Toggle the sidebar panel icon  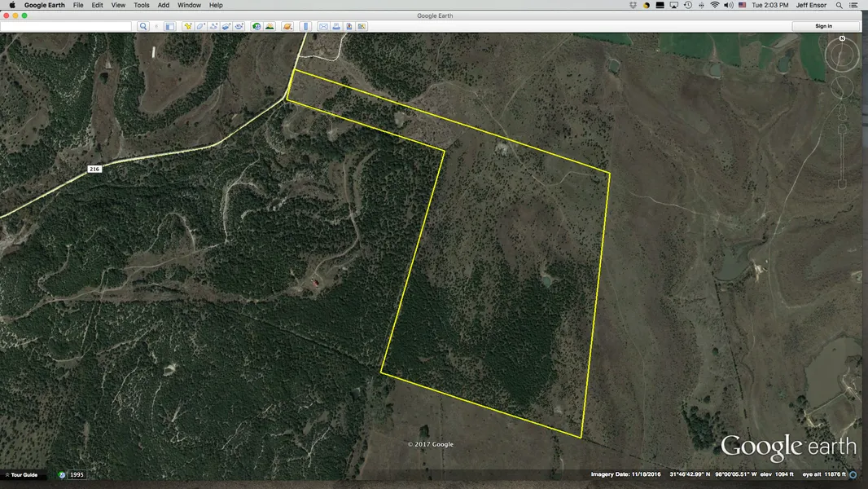pos(170,26)
